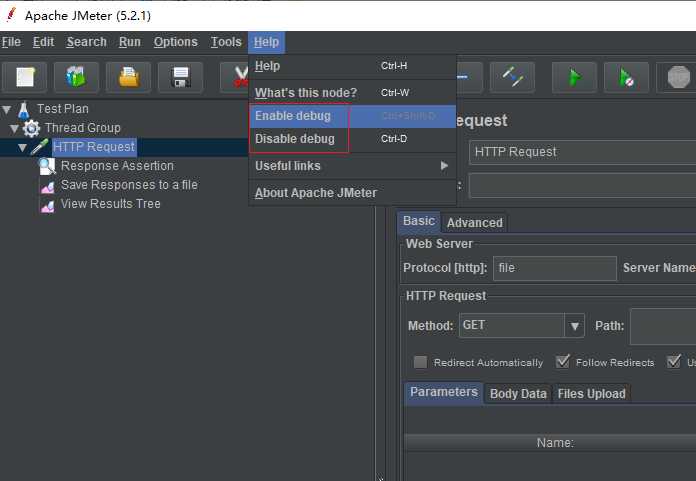Click the JMeter feather logo in the title bar
Viewport: 696px width, 481px height.
pyautogui.click(x=11, y=15)
